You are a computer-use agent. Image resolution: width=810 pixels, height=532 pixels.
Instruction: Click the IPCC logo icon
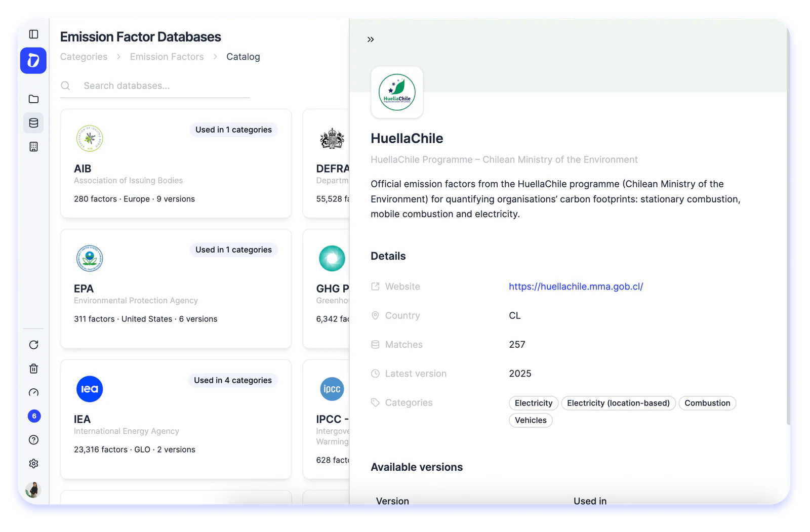332,389
